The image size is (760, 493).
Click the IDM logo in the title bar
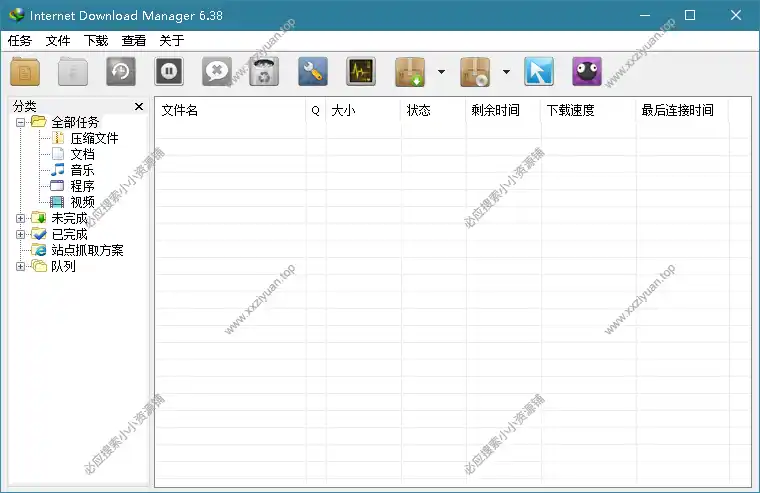(x=17, y=15)
